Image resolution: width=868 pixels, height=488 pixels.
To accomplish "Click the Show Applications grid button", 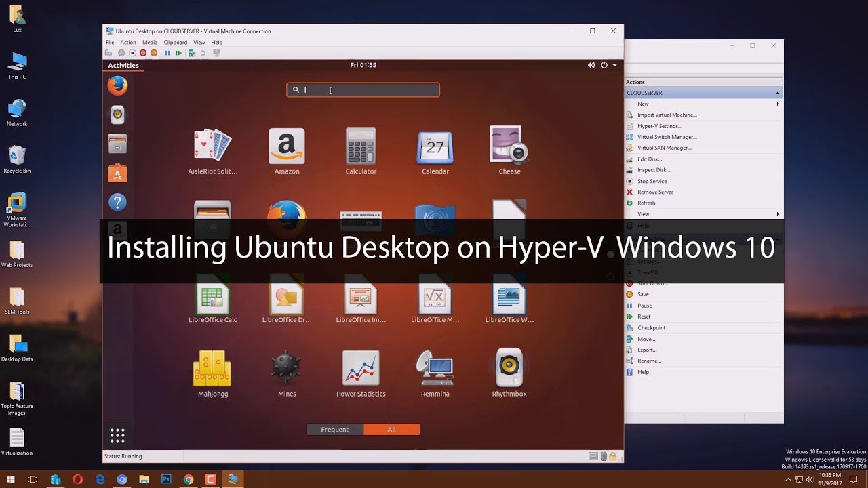I will click(117, 435).
